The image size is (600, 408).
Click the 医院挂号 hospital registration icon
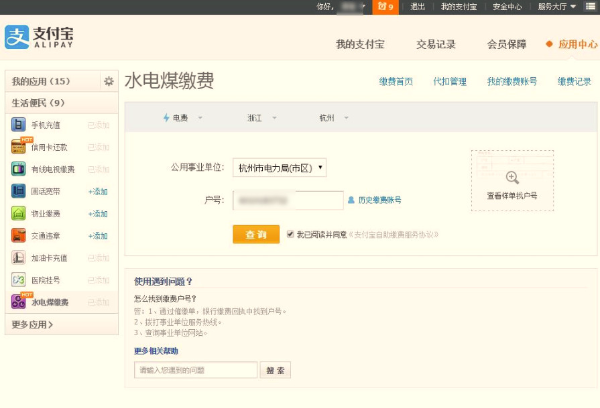pyautogui.click(x=18, y=279)
